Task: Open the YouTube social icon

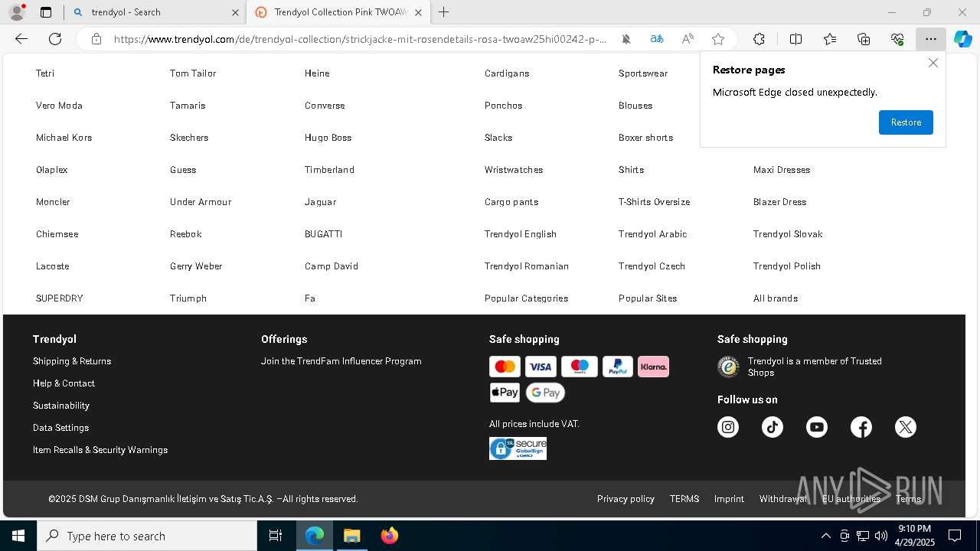Action: coord(817,427)
